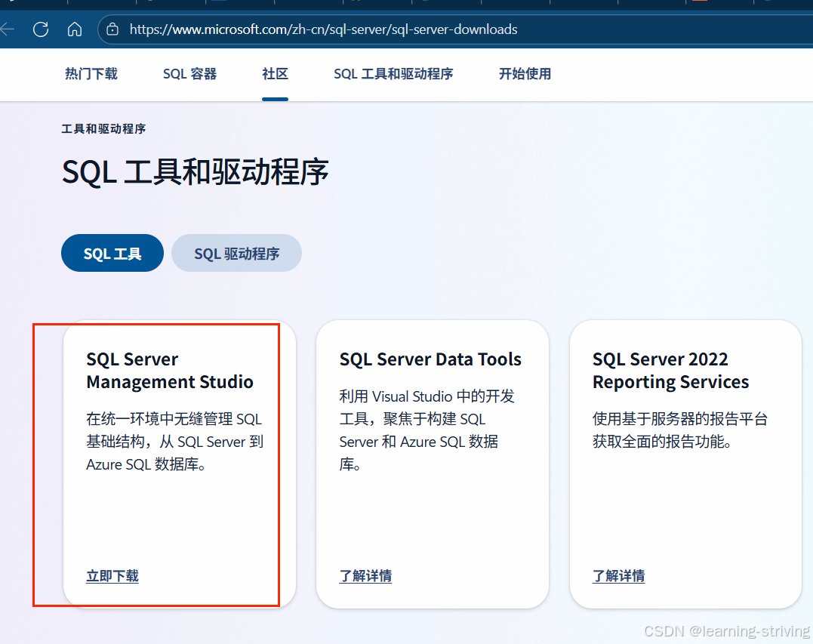
Task: Click the browser back arrow
Action: [7, 29]
